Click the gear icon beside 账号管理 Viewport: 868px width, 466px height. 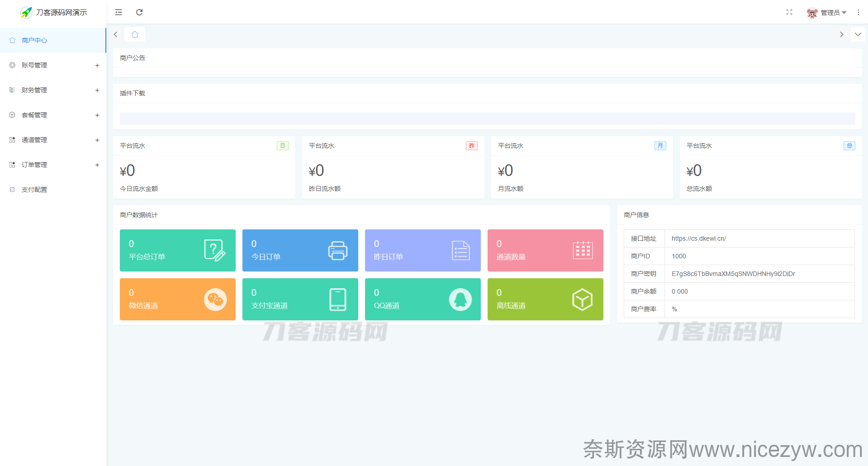click(x=12, y=65)
